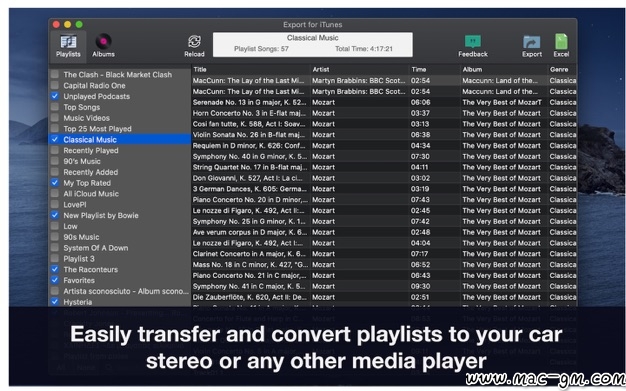Select Don Giovanni, K. 527 row
The height and width of the screenshot is (391, 626).
tap(384, 178)
